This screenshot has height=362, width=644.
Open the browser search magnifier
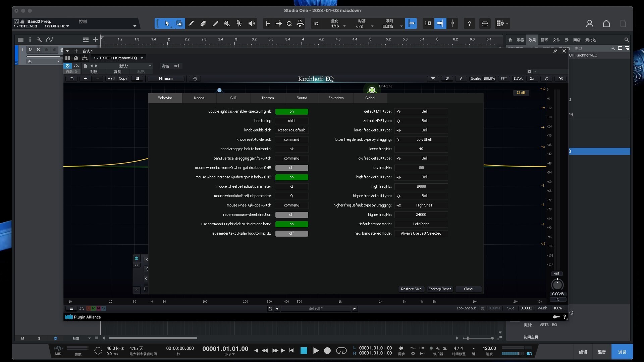click(x=626, y=40)
